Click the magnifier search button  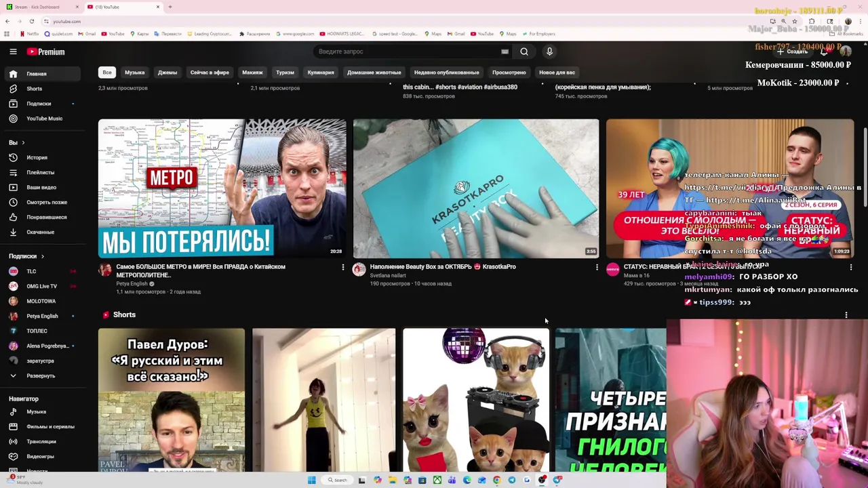pos(524,52)
